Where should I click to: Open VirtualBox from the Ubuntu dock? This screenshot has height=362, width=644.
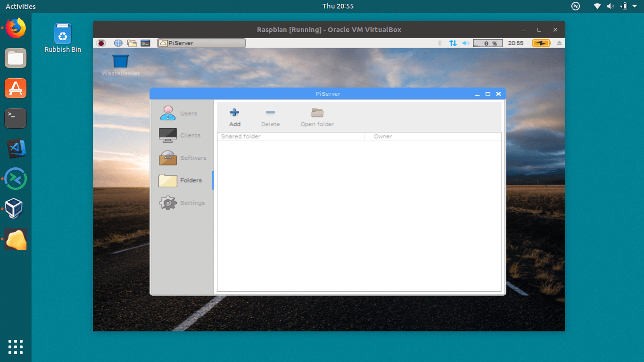(x=16, y=209)
